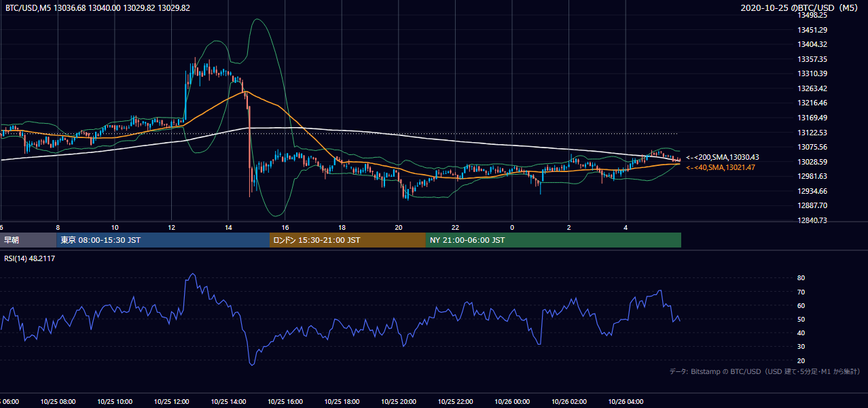Click RSI axis level 20

(801, 360)
